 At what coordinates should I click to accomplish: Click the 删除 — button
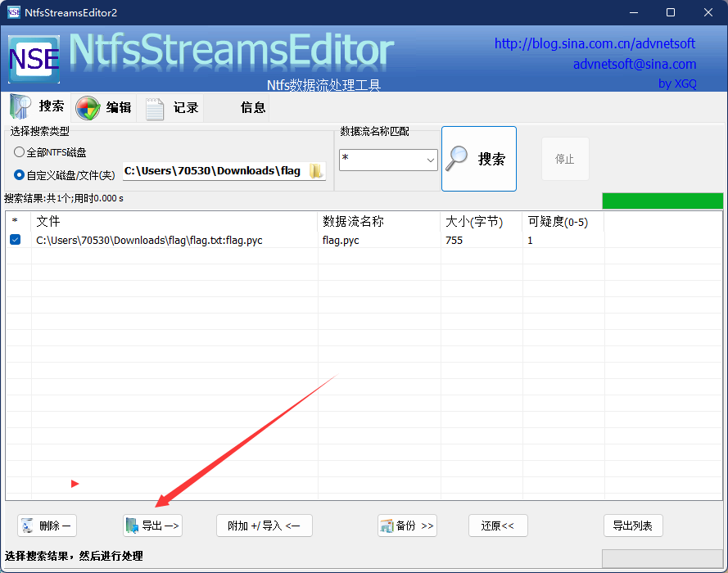click(47, 526)
